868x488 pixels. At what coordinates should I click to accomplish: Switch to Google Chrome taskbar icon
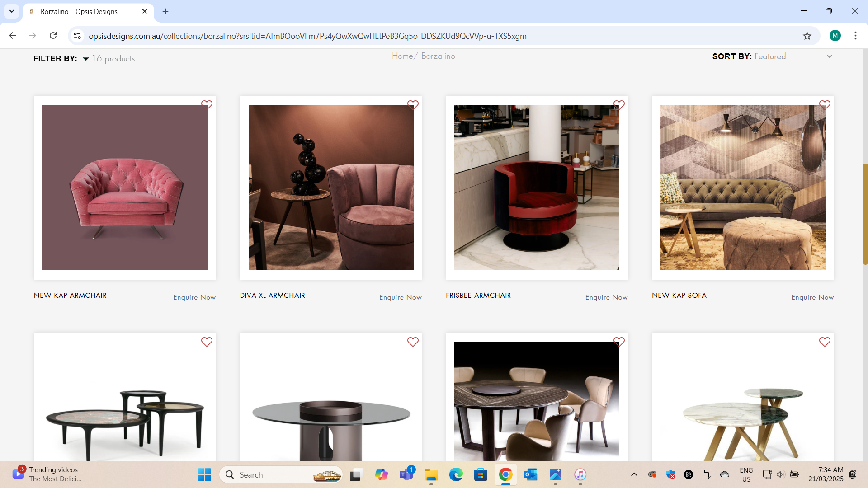pyautogui.click(x=505, y=474)
